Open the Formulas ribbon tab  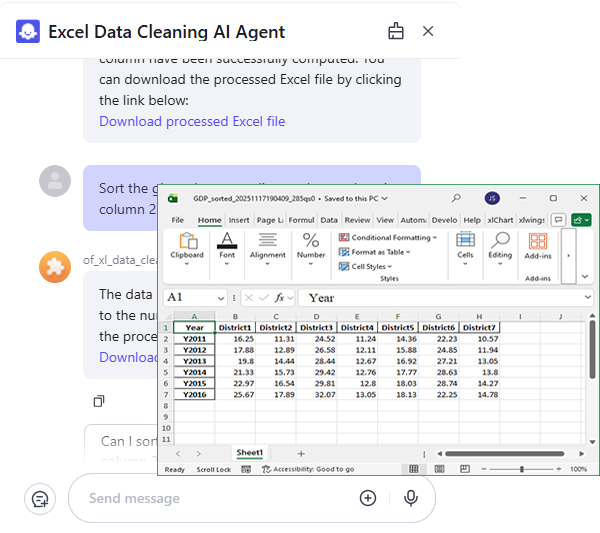click(x=301, y=220)
